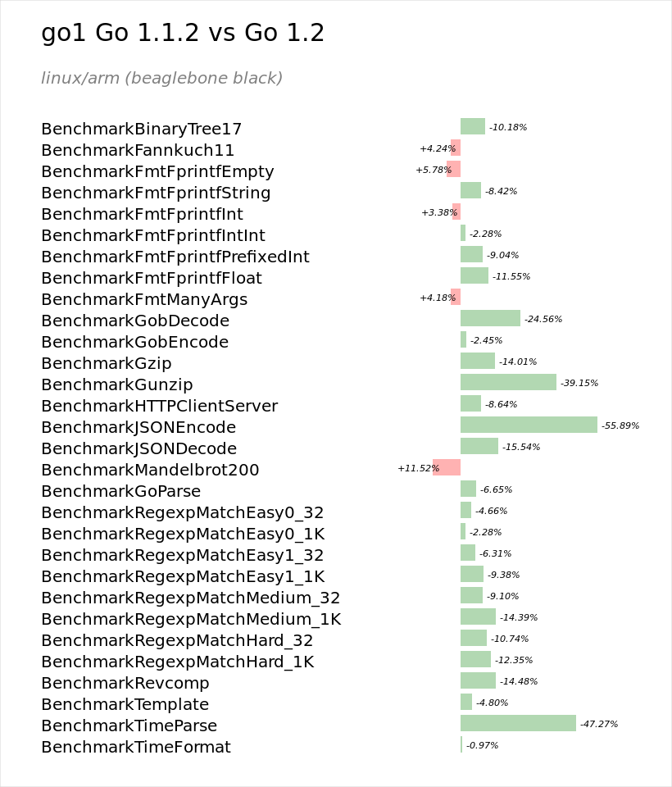Click the -24.56% value label
672x787 pixels.
tap(543, 319)
